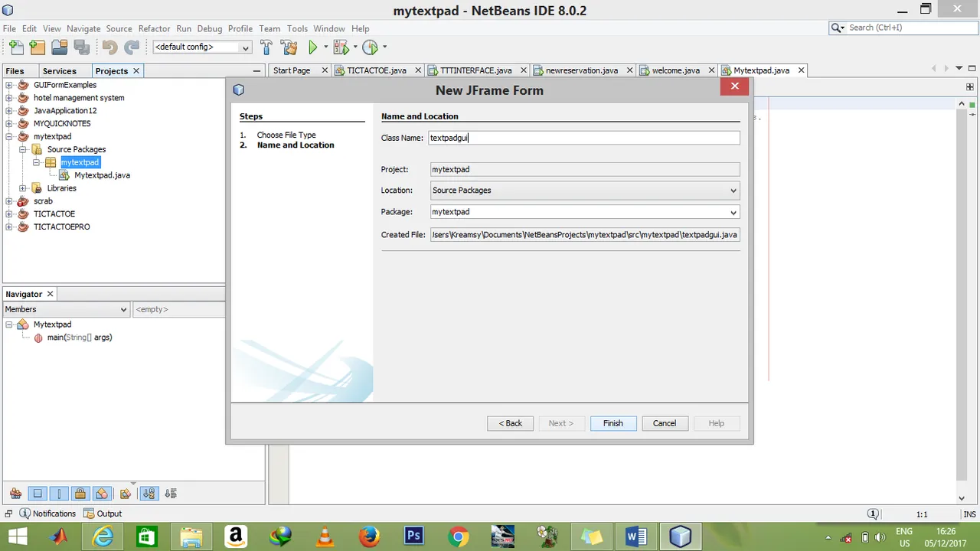
Task: Toggle Show Inner Classes filter in Navigator
Action: pyautogui.click(x=101, y=494)
